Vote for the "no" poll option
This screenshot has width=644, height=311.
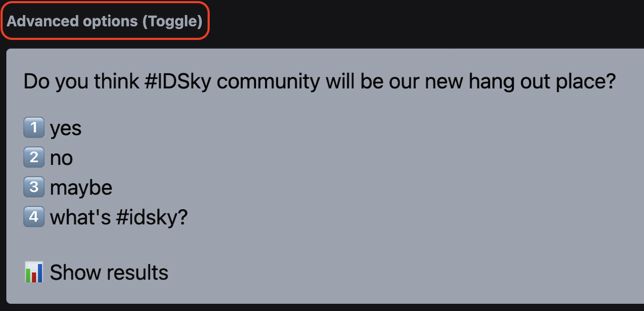tap(61, 158)
